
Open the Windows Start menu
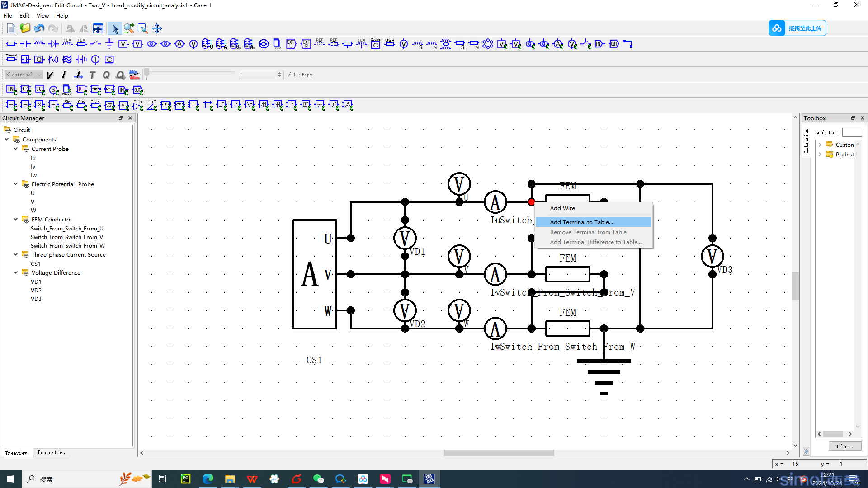pyautogui.click(x=11, y=479)
